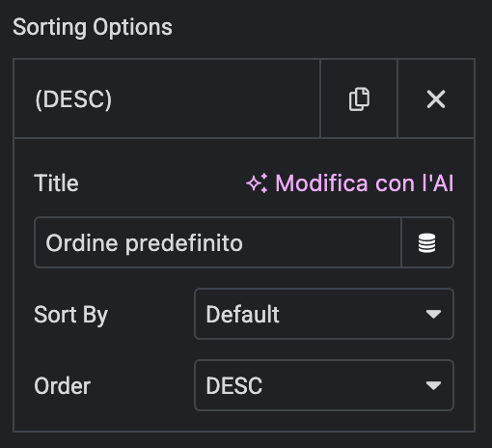This screenshot has width=492, height=448.
Task: Duplicate the (DESC) sorting item
Action: point(359,98)
